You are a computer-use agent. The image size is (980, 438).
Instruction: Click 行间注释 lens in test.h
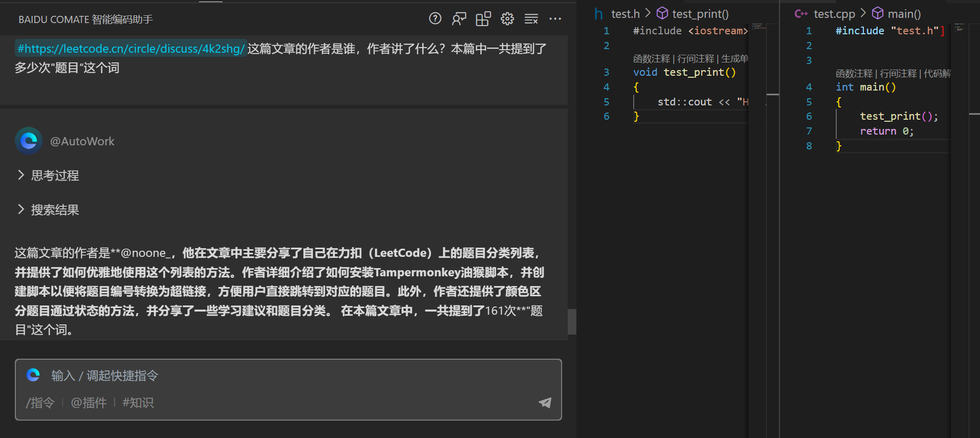point(696,59)
